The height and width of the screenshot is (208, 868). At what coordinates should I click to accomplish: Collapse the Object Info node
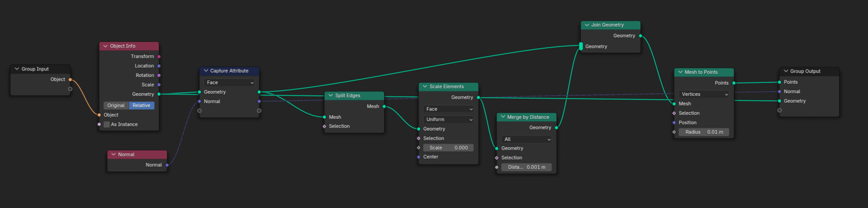pyautogui.click(x=105, y=47)
